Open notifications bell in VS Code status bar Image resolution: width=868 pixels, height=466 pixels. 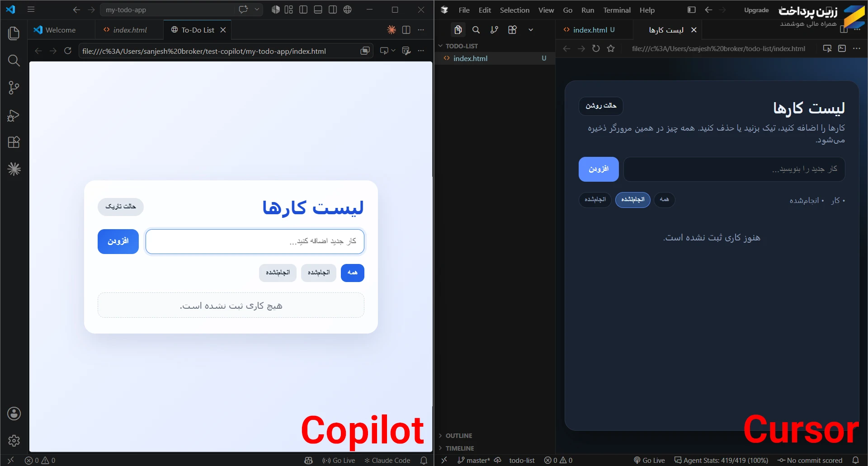pyautogui.click(x=424, y=460)
